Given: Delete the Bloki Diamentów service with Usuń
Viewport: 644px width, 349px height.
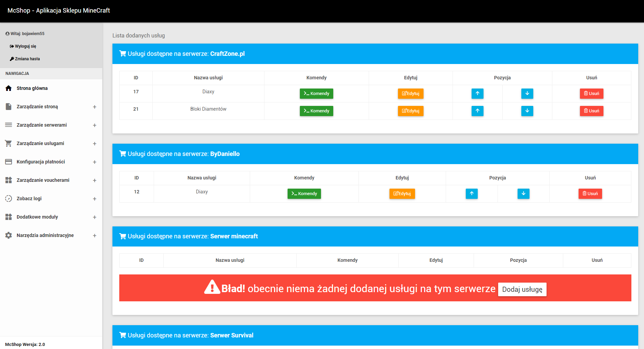Looking at the screenshot, I should 592,111.
